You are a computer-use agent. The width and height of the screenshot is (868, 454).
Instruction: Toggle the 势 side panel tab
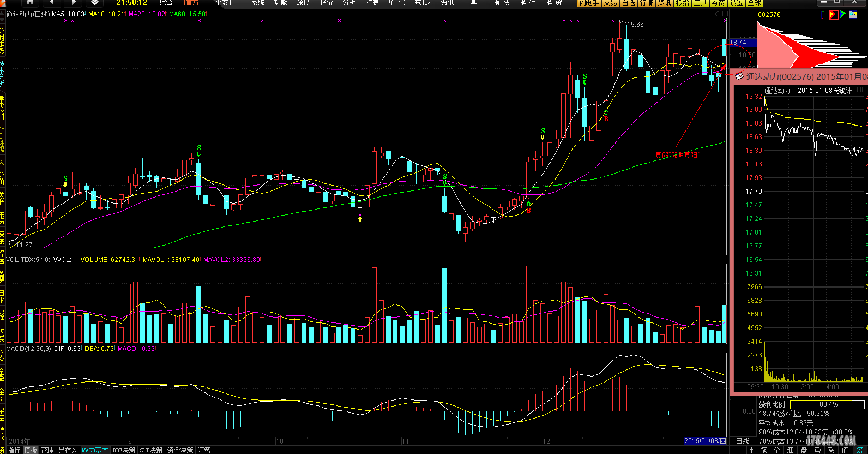(x=817, y=450)
